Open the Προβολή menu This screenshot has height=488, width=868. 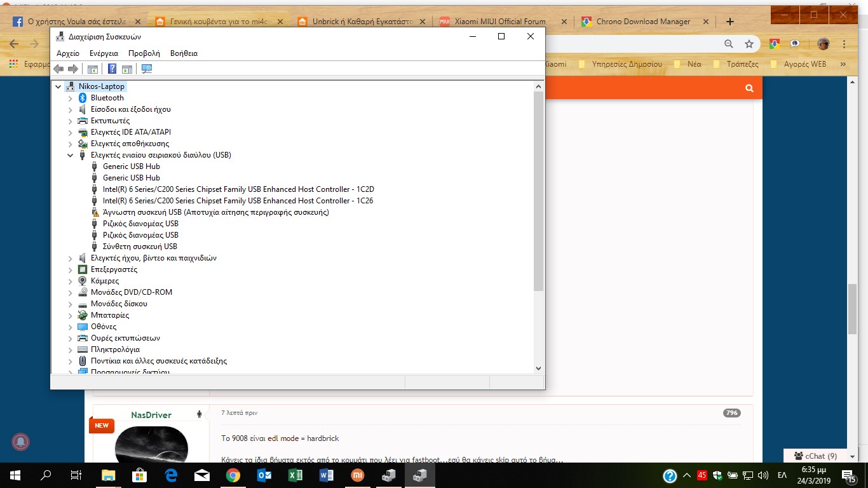pyautogui.click(x=144, y=53)
